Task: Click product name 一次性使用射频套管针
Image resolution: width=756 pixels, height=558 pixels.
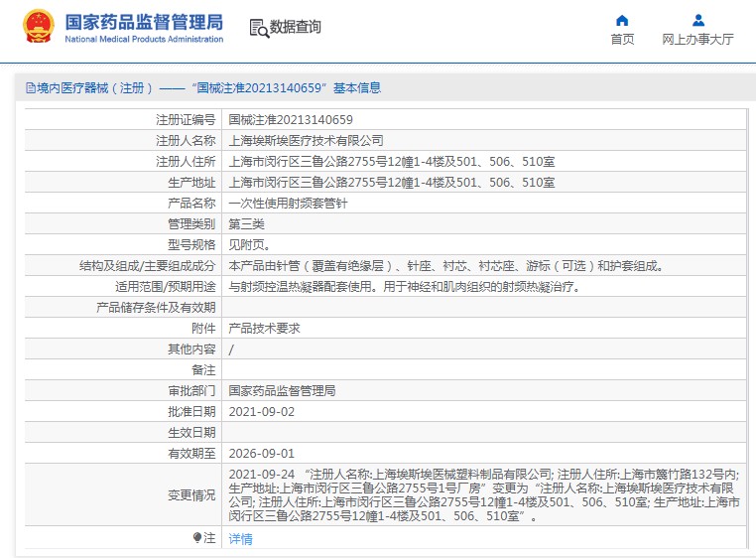Action: tap(288, 204)
